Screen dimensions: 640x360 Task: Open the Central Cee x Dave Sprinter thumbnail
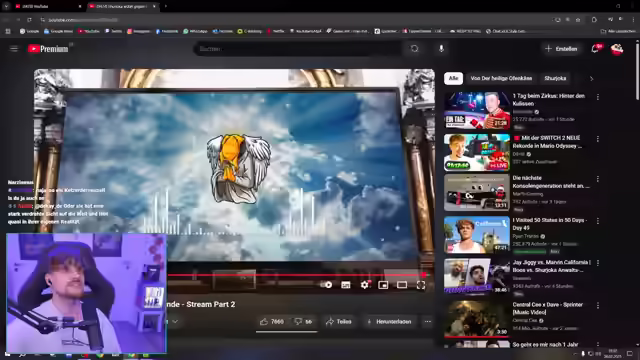pos(477,318)
